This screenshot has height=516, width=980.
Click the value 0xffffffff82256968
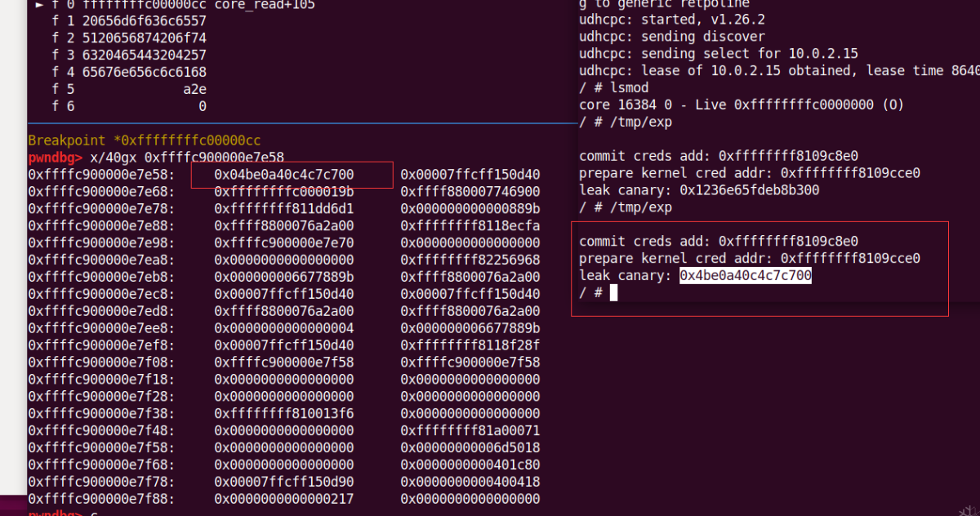470,260
